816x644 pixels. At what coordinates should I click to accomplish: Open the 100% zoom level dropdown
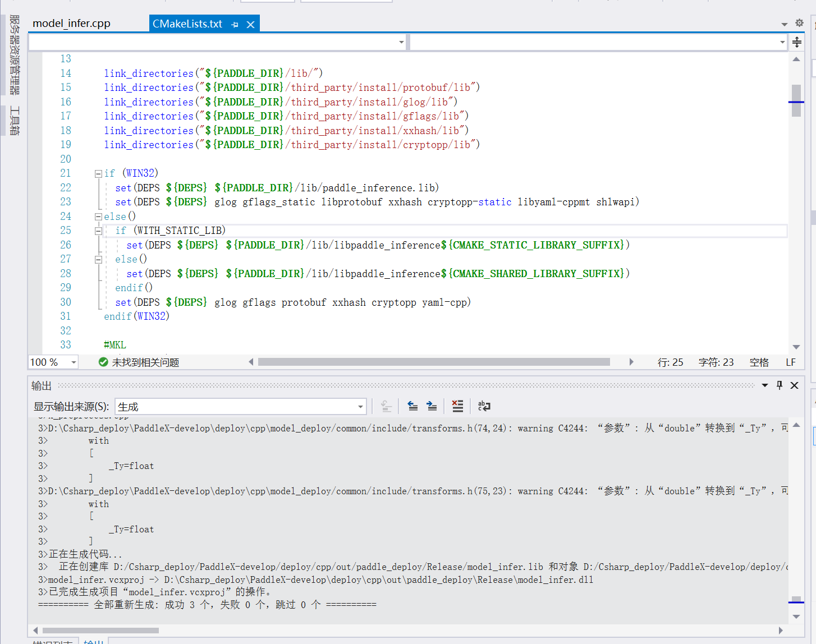[74, 362]
